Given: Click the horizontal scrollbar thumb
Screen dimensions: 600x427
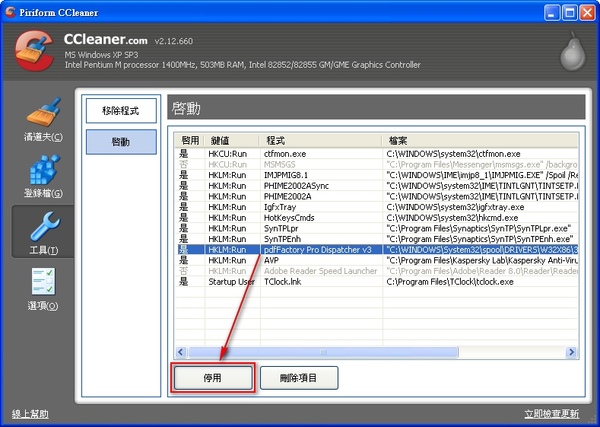Looking at the screenshot, I should [x=323, y=352].
